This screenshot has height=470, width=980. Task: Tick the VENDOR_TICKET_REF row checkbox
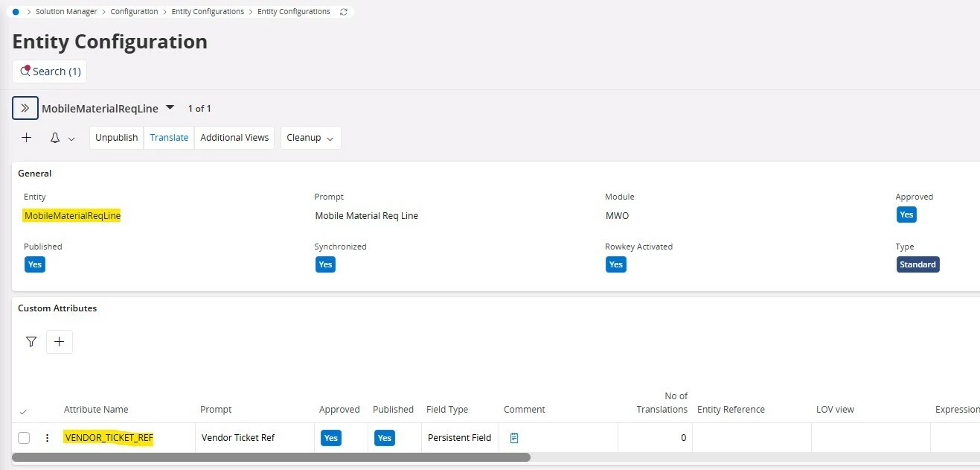point(24,438)
